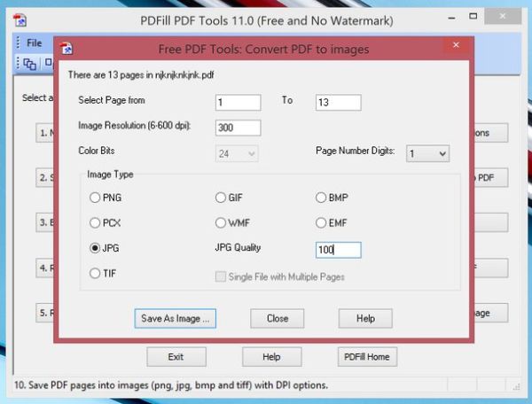Open Help in the Convert PDF dialog

(365, 318)
